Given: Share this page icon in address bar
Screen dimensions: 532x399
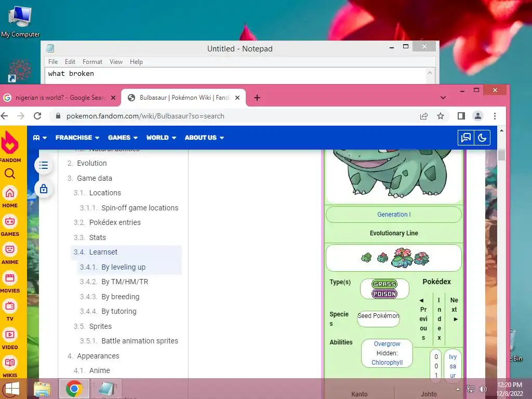Looking at the screenshot, I should click(x=424, y=116).
